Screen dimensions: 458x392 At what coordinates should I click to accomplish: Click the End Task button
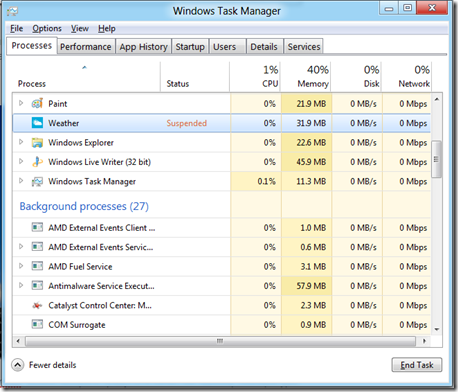click(417, 365)
